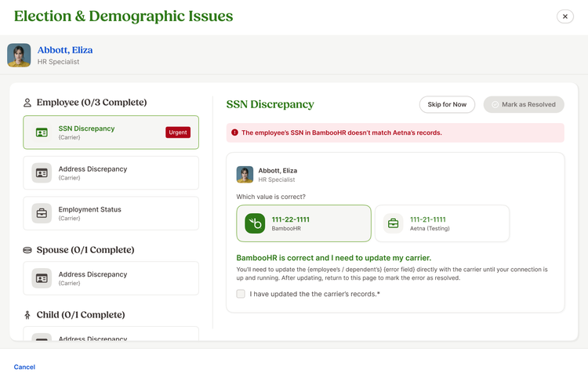The image size is (588, 384).
Task: Click the green BambooHR logo icon
Action: [x=255, y=223]
